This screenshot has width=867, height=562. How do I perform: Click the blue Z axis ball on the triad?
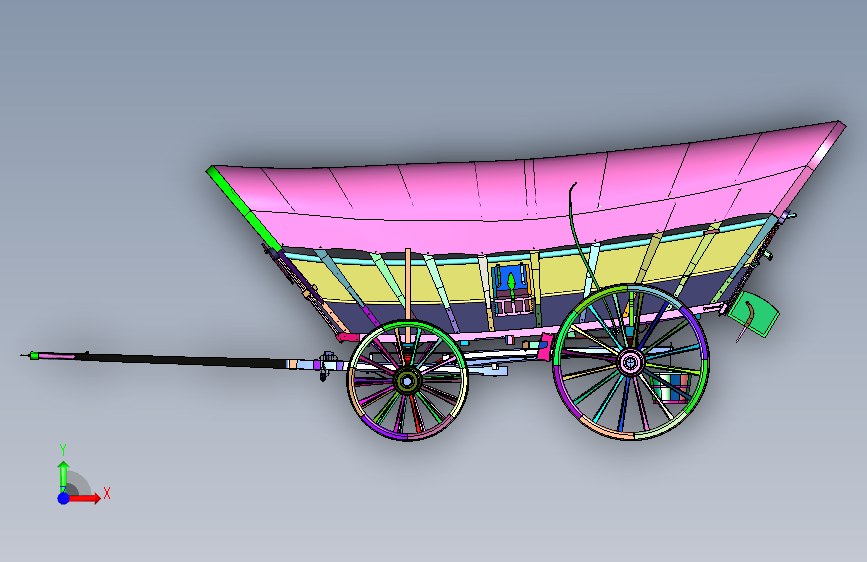click(64, 498)
